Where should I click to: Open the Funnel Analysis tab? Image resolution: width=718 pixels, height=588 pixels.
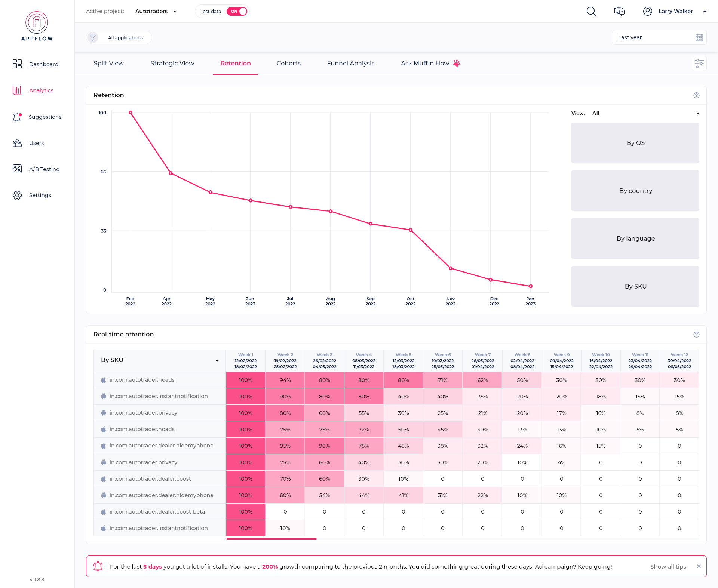[350, 63]
